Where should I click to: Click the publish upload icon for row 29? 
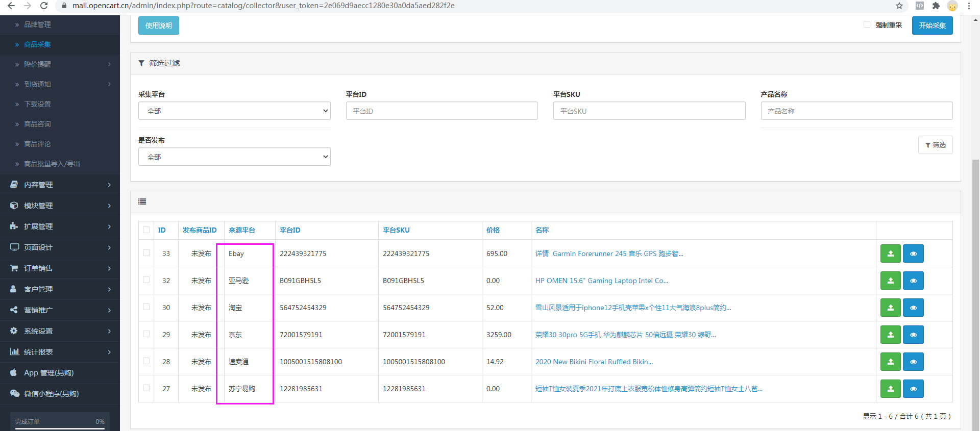click(x=890, y=335)
